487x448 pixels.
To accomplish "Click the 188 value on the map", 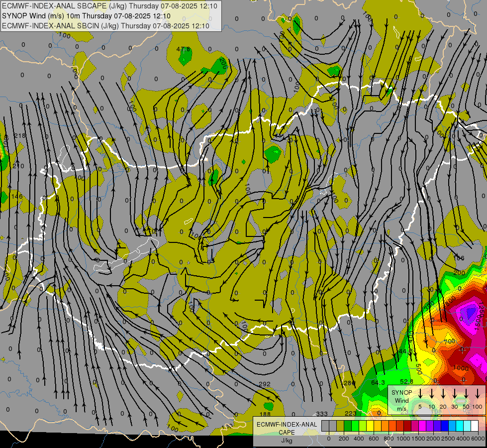I will coord(265,415).
